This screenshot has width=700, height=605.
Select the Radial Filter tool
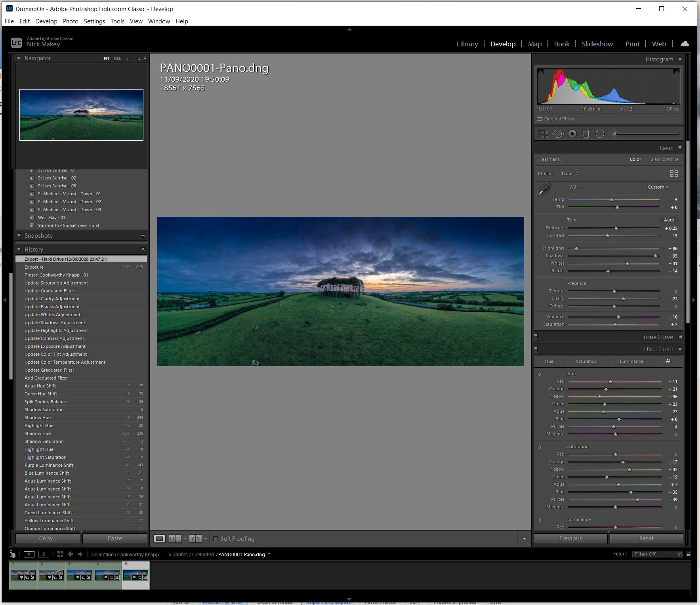point(599,134)
